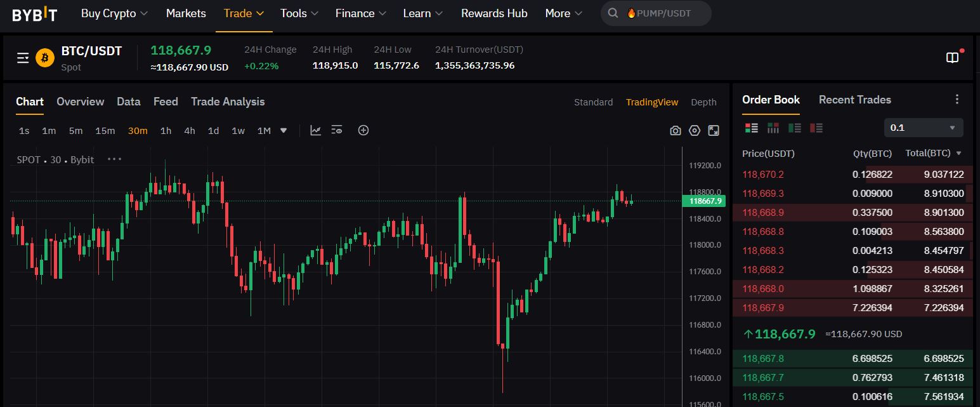This screenshot has width=980, height=407.
Task: Set chart interval to 15m
Action: (105, 131)
